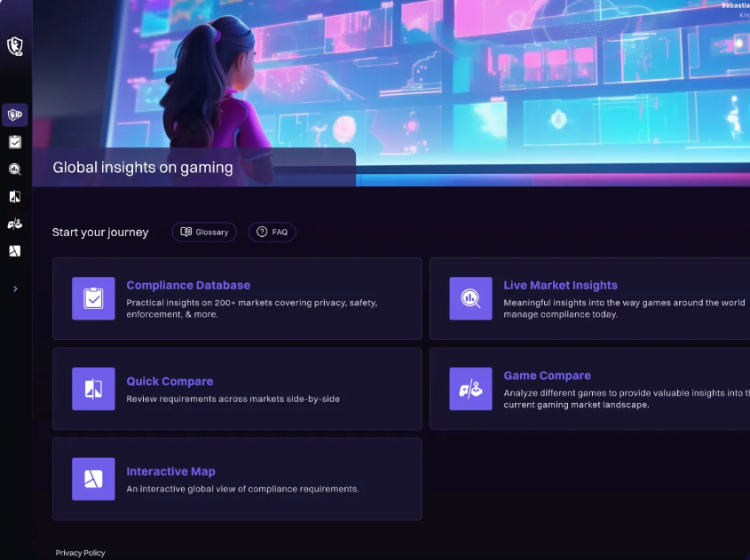Open the FAQ page
Image resolution: width=750 pixels, height=560 pixels.
pos(272,232)
